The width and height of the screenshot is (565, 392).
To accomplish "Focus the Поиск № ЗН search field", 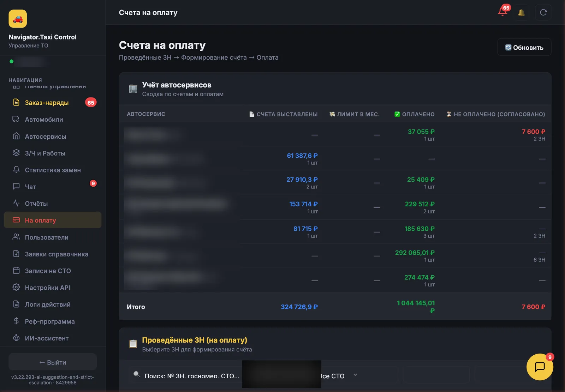I will 187,375.
